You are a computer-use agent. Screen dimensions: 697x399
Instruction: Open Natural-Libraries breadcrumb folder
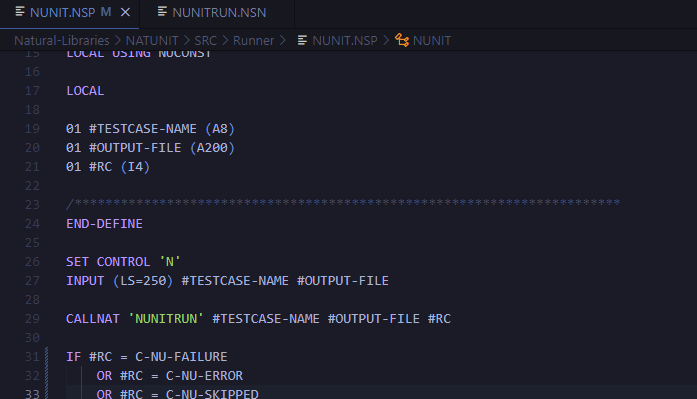61,40
